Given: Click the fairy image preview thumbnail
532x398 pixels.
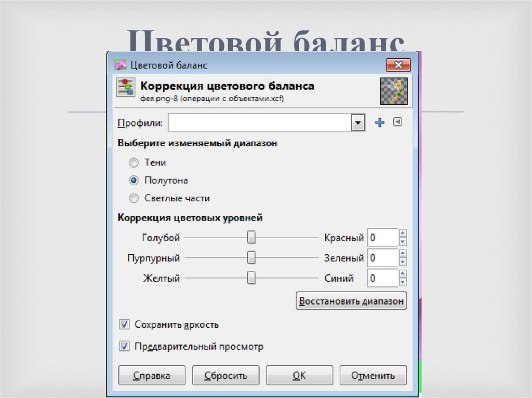Looking at the screenshot, I should [394, 91].
